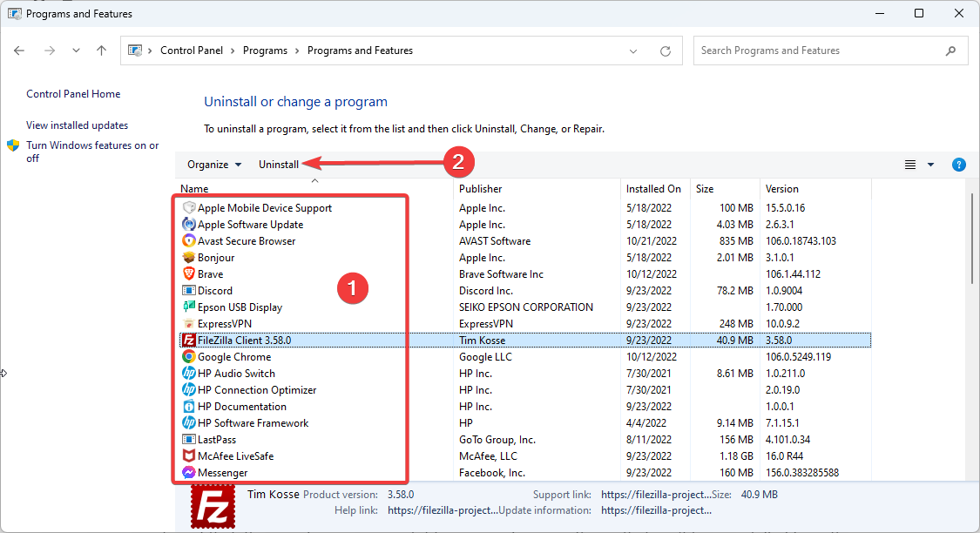Expand chevron after Control Panel breadcrumb
The image size is (980, 533).
(233, 51)
